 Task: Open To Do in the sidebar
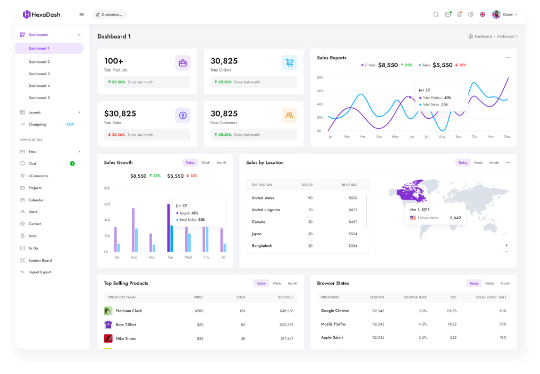pos(33,248)
